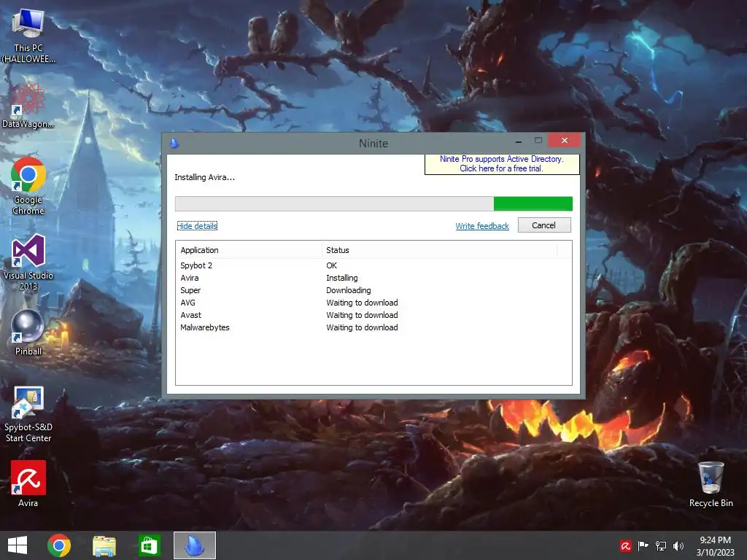Click the Application column header
Image resolution: width=747 pixels, height=560 pixels.
[x=249, y=250]
